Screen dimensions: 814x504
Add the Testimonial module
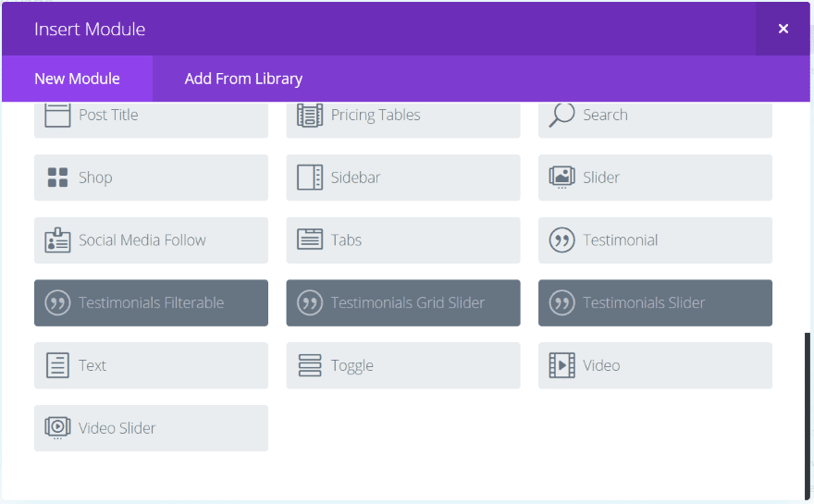[x=655, y=240]
